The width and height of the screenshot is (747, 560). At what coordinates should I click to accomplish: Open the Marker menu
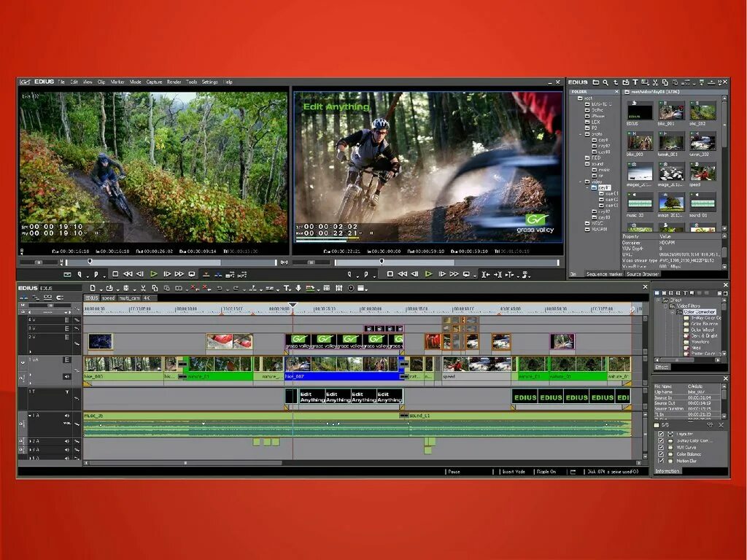click(117, 82)
